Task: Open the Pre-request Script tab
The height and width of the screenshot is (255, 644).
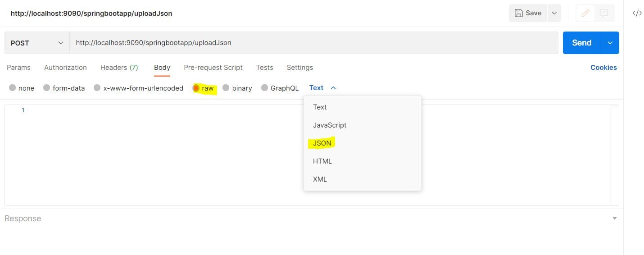Action: (x=213, y=68)
